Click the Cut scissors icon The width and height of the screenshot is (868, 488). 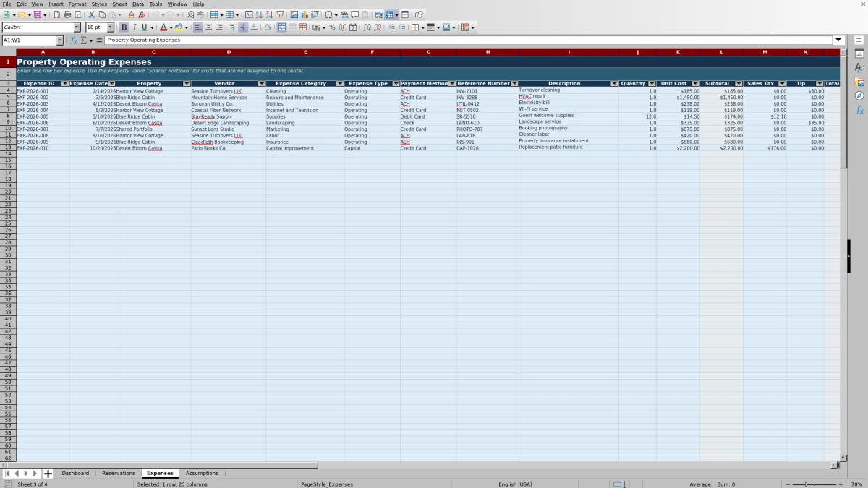[x=92, y=14]
